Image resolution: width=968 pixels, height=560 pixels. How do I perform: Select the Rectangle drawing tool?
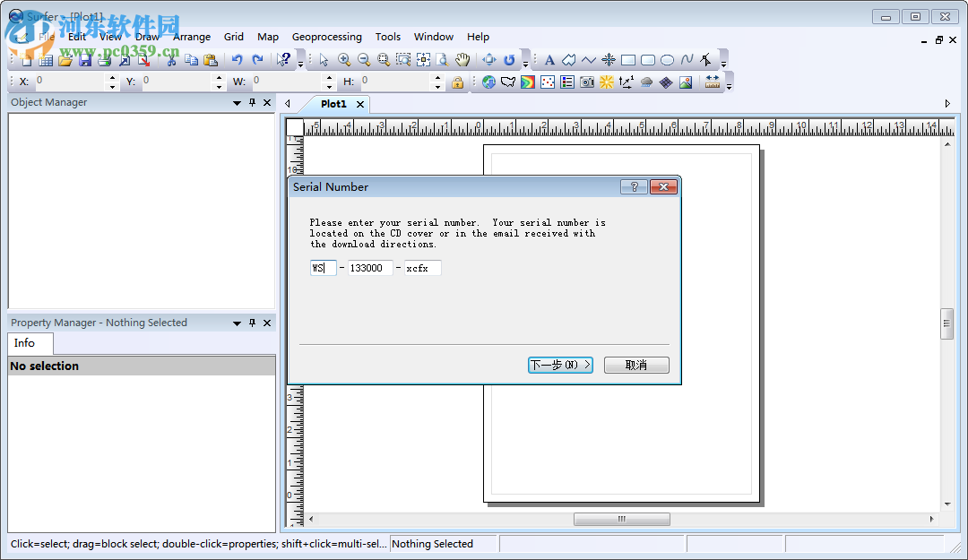627,60
